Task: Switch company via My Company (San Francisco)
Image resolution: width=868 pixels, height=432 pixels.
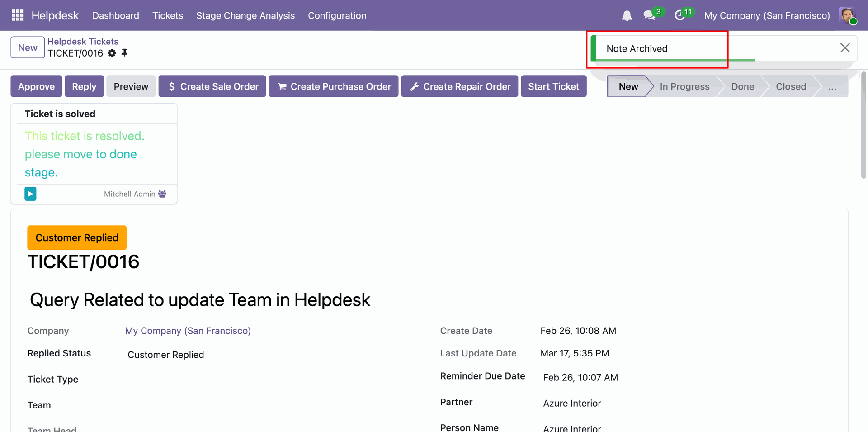Action: pyautogui.click(x=767, y=15)
